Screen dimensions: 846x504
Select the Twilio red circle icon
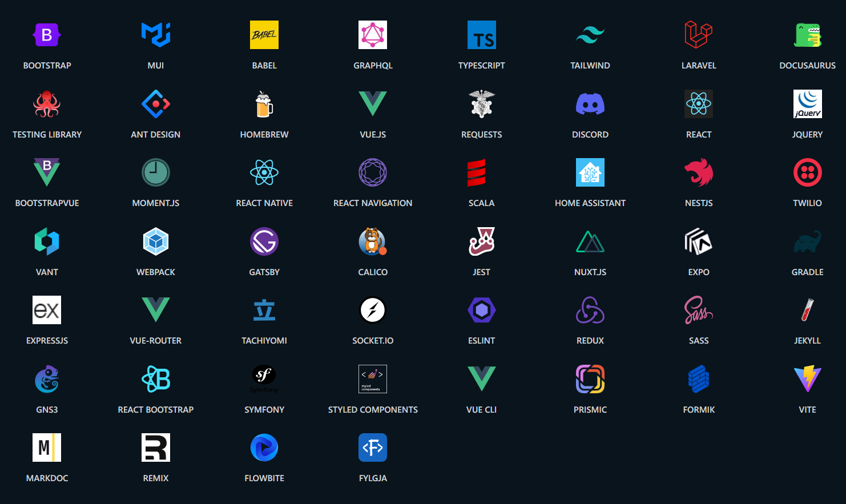807,172
